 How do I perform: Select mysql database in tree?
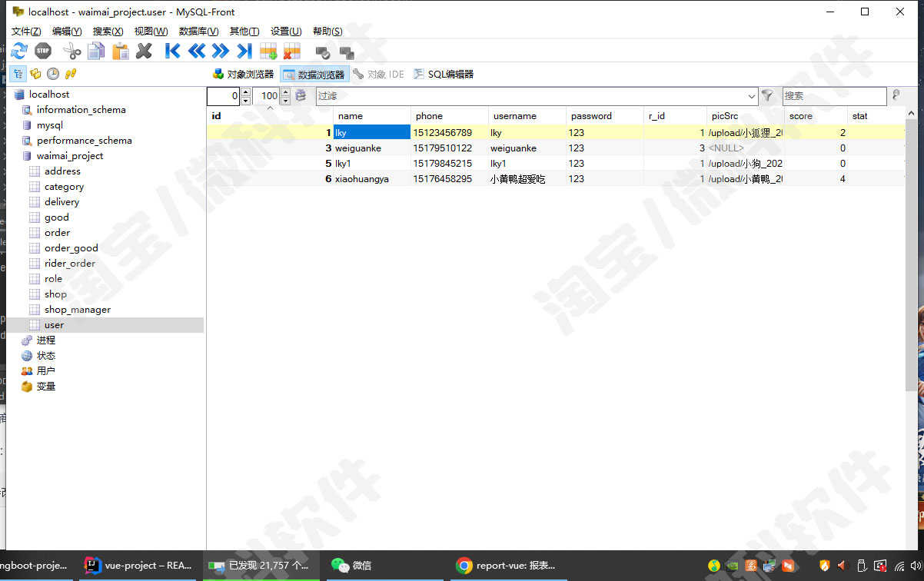[x=50, y=124]
